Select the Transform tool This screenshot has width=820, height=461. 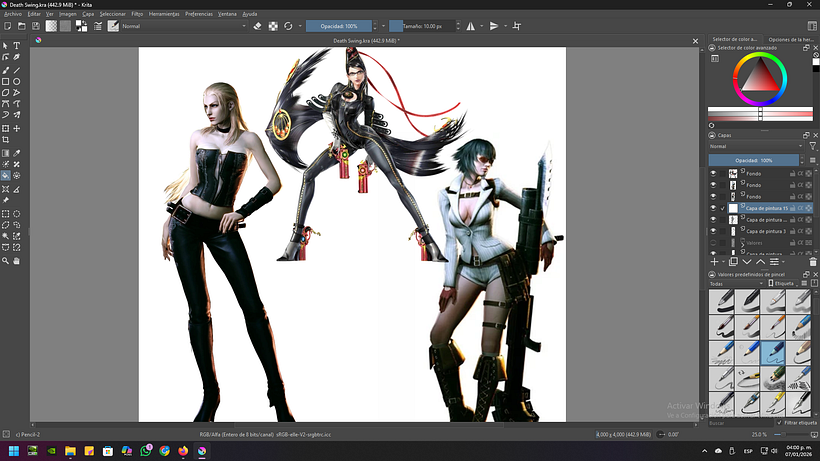[x=6, y=129]
